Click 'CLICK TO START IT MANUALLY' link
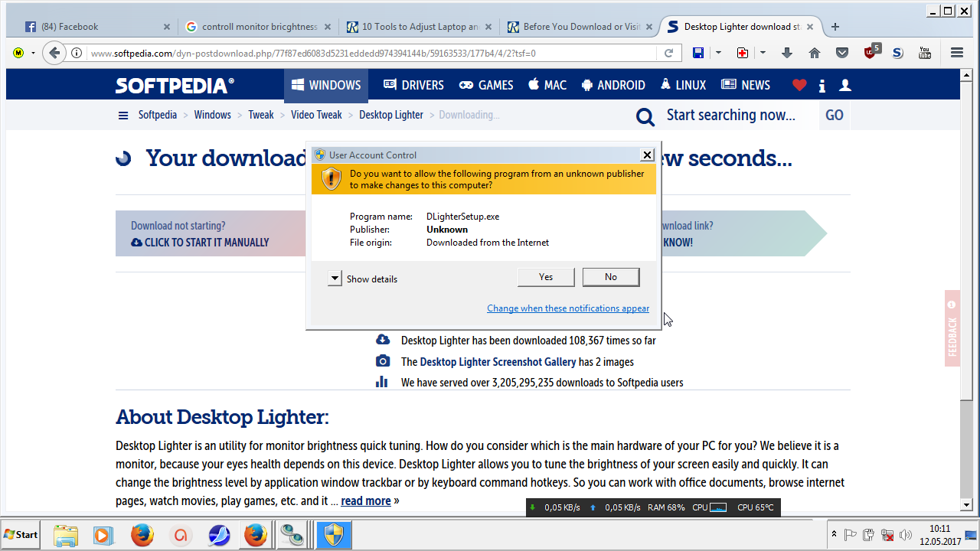This screenshot has width=980, height=551. pyautogui.click(x=200, y=243)
